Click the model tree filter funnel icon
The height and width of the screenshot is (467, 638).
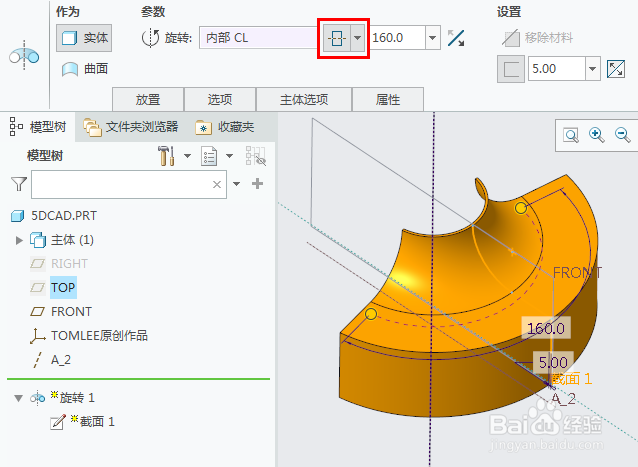19,184
